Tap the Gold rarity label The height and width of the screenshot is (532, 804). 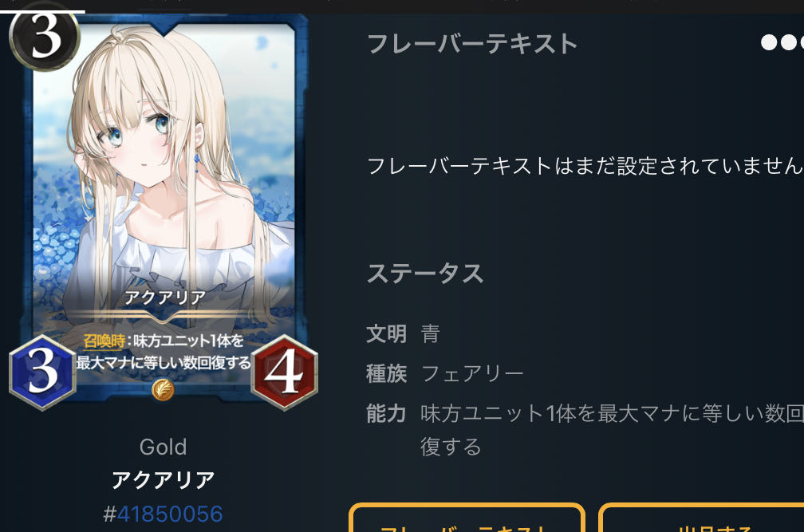pyautogui.click(x=163, y=447)
